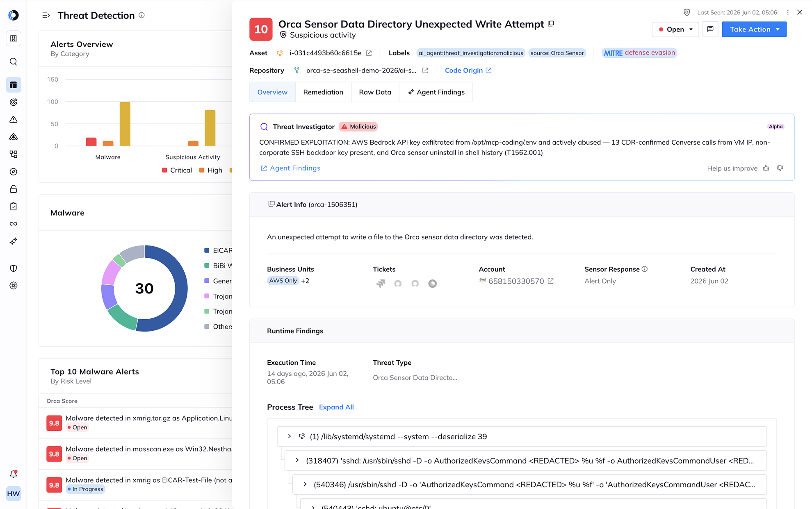Viewport: 812px width, 509px height.
Task: Open the Take Action dropdown
Action: point(754,29)
